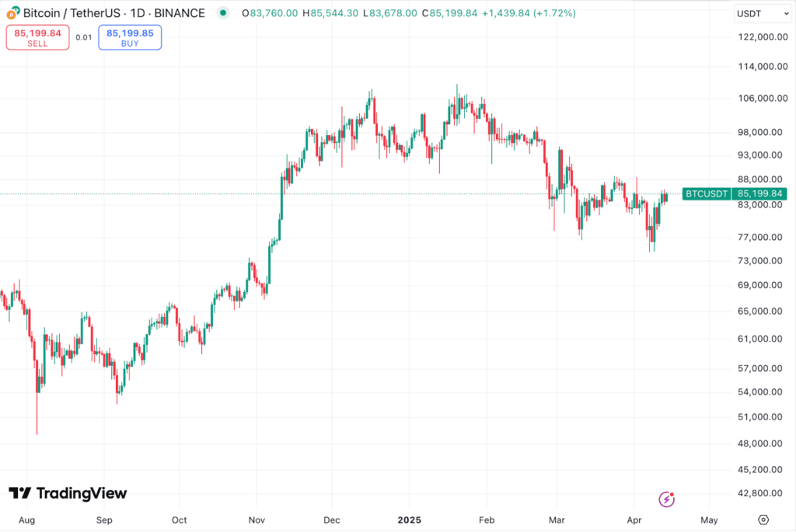Image resolution: width=796 pixels, height=532 pixels.
Task: Click the green BTCUSDT price label
Action: [x=706, y=193]
